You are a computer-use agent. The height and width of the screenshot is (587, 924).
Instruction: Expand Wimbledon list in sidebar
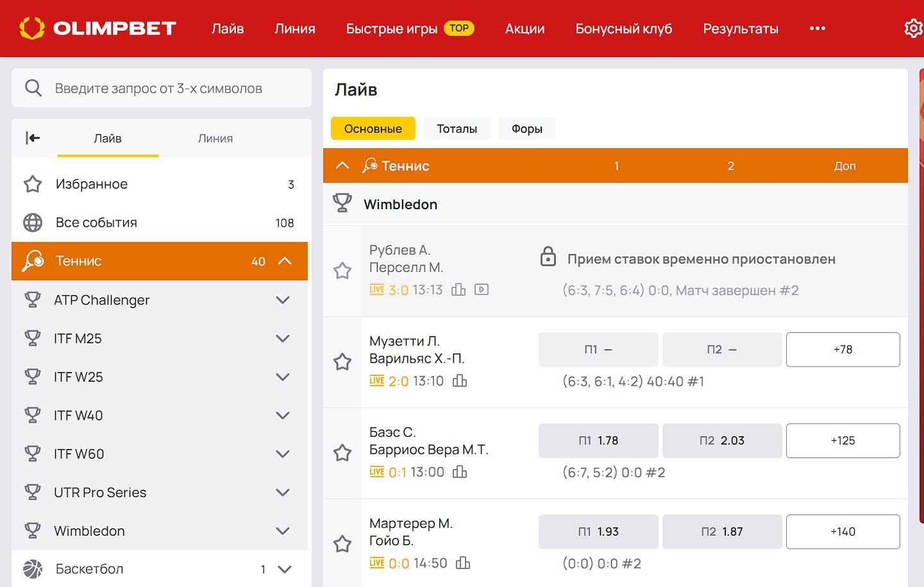[283, 531]
